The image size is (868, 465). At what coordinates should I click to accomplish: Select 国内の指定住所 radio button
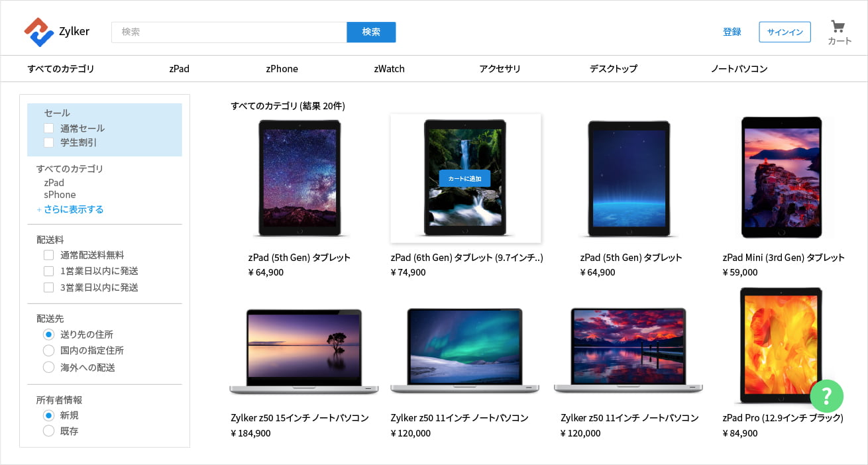tap(48, 350)
